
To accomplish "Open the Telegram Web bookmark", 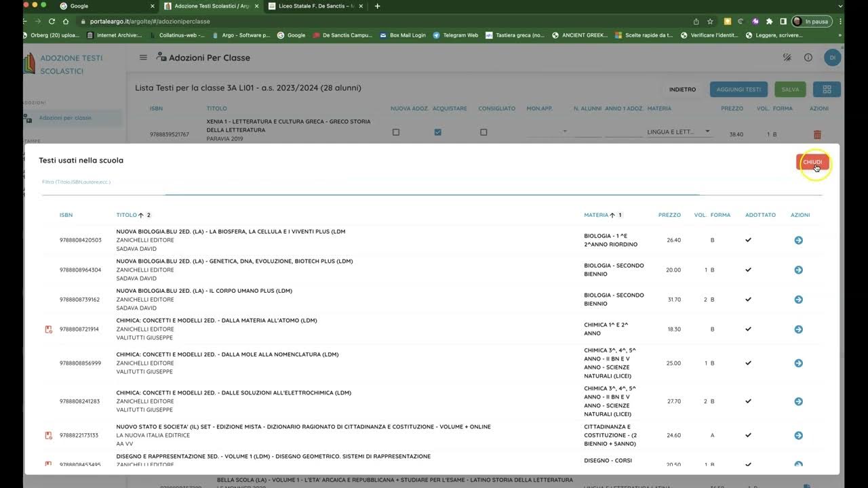I will point(455,35).
